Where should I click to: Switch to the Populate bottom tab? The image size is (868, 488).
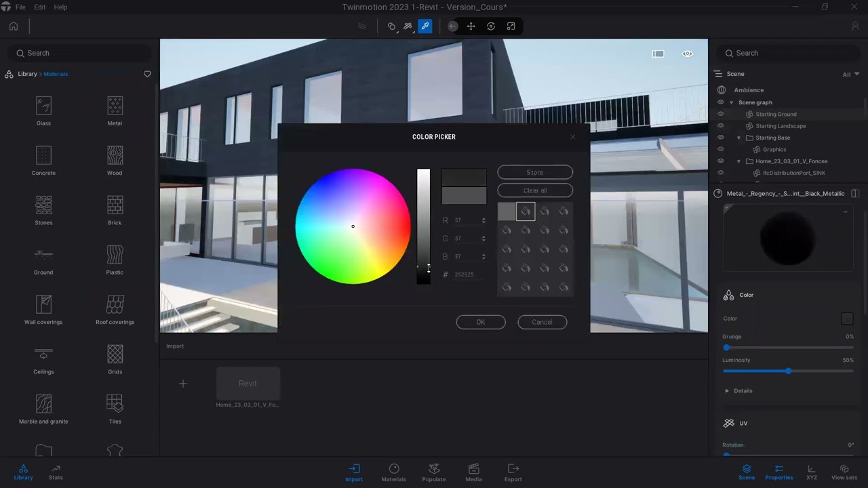click(x=434, y=472)
